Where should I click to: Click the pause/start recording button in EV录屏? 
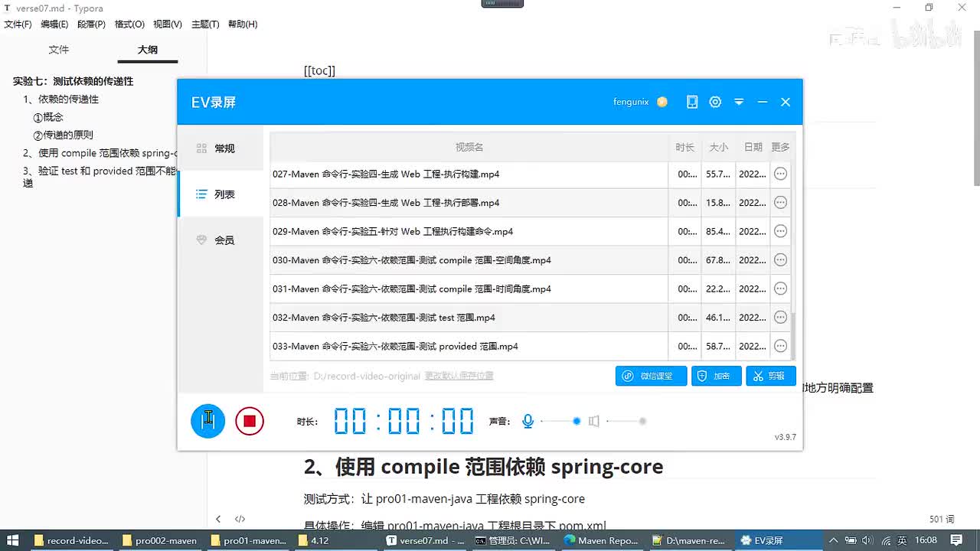coord(207,421)
